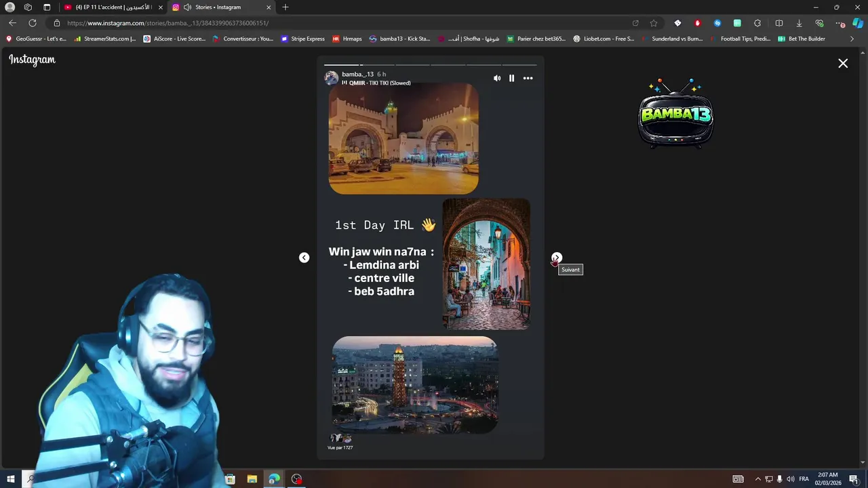Click the story progress bar segments
Viewport: 868px width, 488px height.
click(x=431, y=65)
